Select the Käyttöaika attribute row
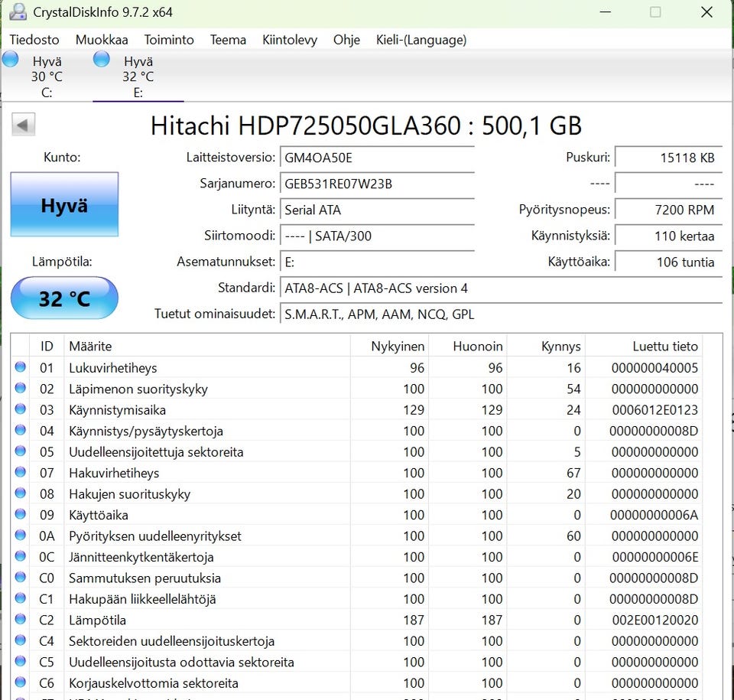734x700 pixels. (x=99, y=515)
